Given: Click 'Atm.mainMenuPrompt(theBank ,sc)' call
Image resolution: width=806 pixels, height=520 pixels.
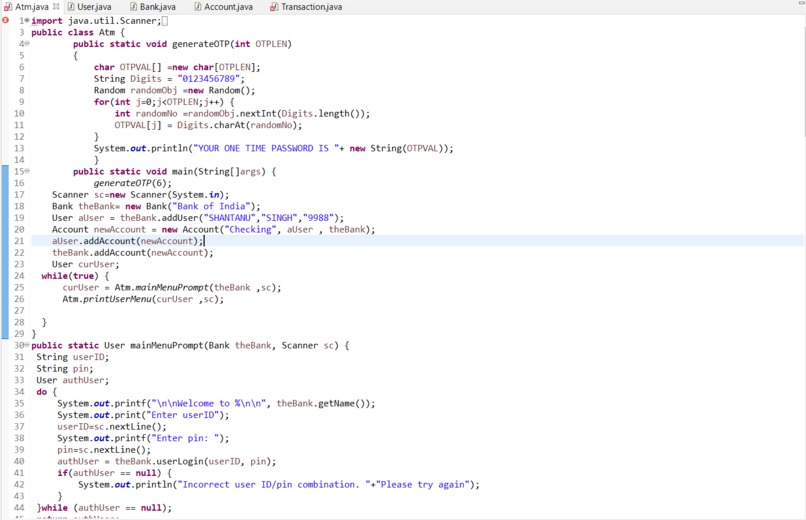Looking at the screenshot, I should (x=195, y=288).
